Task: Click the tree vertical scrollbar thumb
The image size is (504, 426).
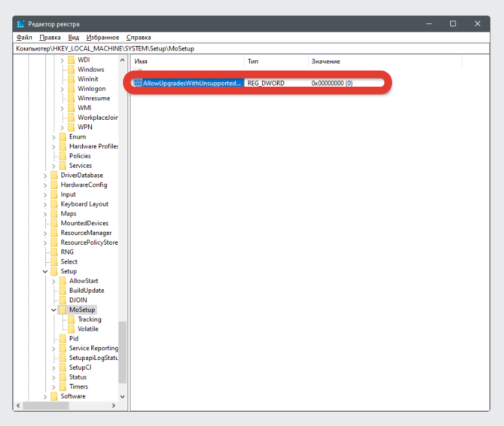Action: [x=122, y=352]
